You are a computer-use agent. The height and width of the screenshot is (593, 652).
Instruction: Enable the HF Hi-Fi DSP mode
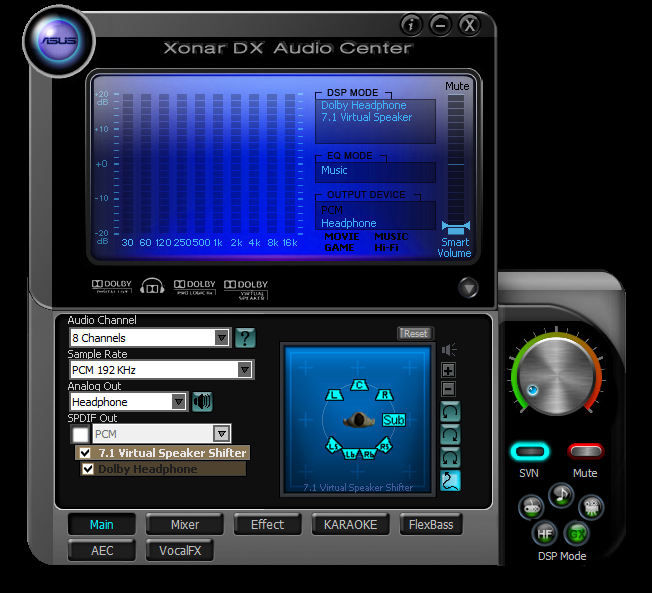(x=545, y=533)
